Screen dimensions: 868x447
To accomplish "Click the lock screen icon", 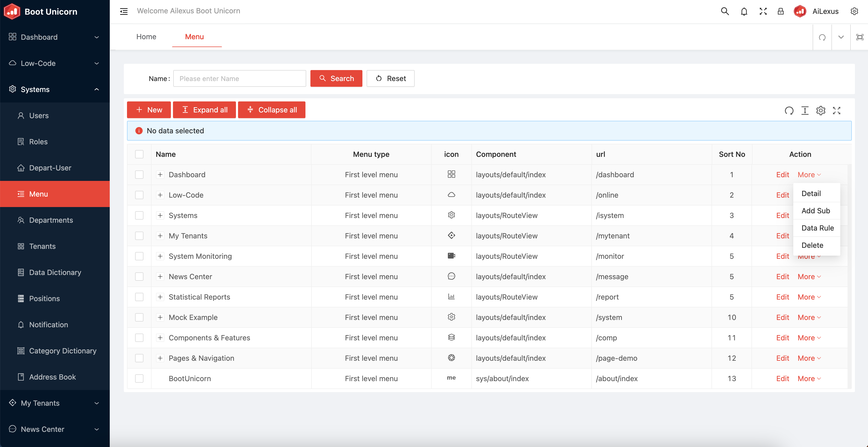I will [780, 11].
